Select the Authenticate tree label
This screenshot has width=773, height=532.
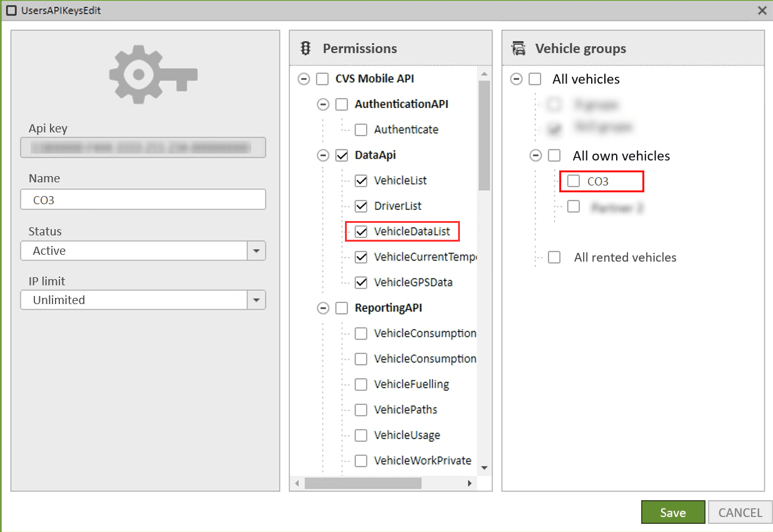point(406,130)
